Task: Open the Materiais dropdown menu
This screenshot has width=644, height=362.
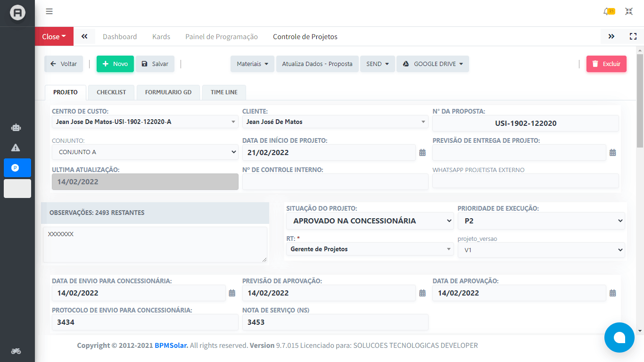Action: [252, 64]
